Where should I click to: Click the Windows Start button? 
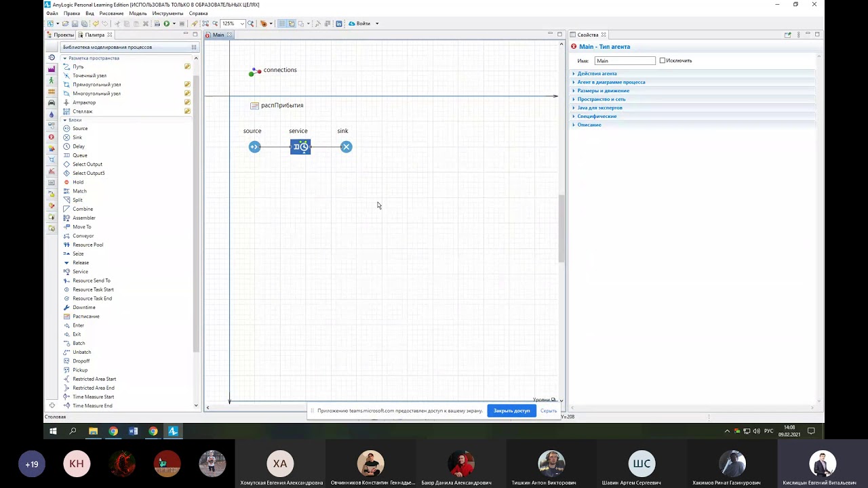53,431
